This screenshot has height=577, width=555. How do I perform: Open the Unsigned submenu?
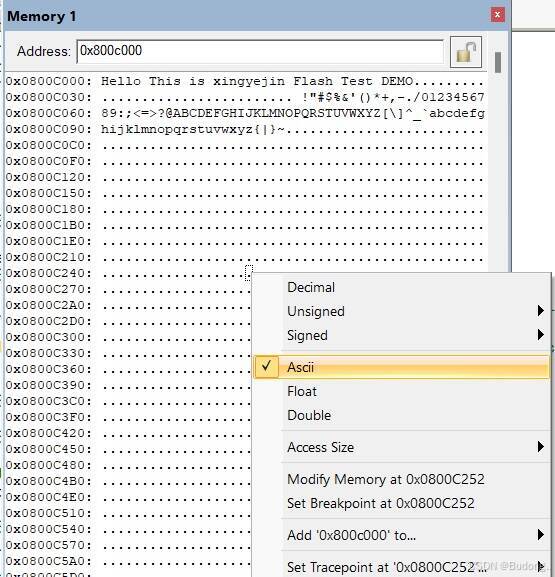click(x=402, y=311)
